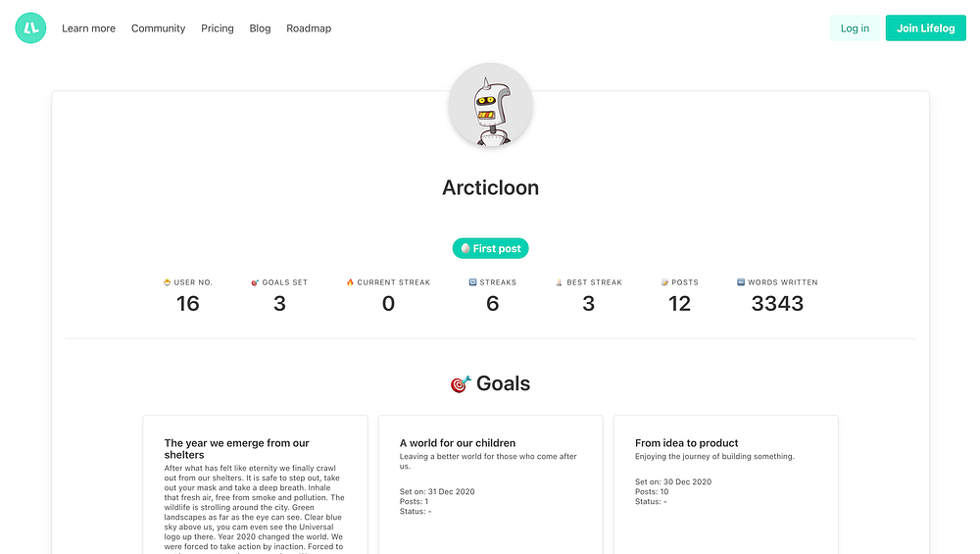Open the Roadmap page

[x=309, y=28]
